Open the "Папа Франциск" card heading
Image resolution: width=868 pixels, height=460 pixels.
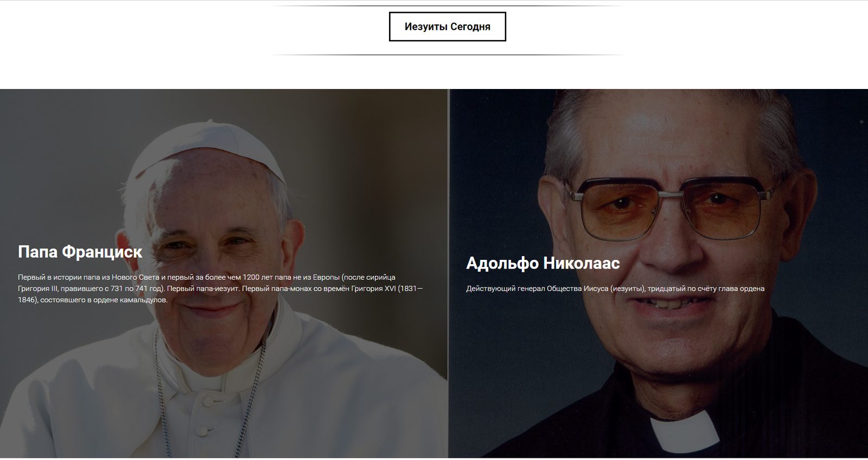pyautogui.click(x=80, y=252)
